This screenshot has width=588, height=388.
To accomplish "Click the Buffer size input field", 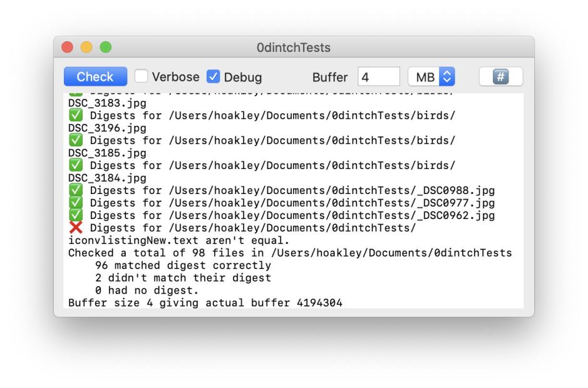I will pyautogui.click(x=378, y=77).
